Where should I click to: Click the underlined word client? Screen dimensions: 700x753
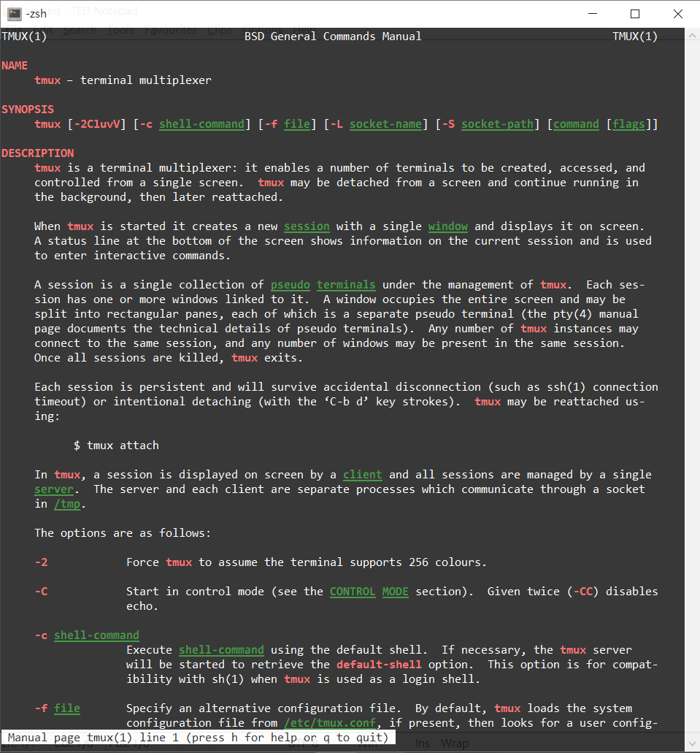click(362, 475)
